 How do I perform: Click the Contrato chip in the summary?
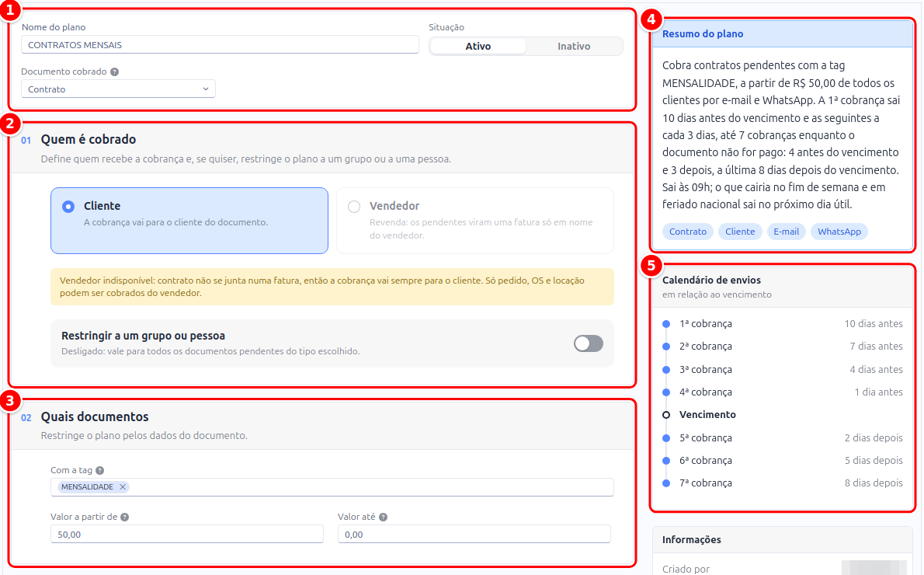pyautogui.click(x=688, y=232)
